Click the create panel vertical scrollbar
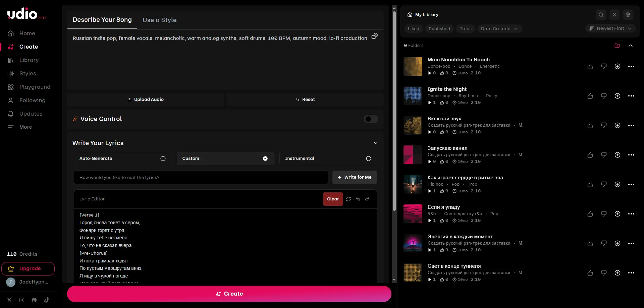The width and height of the screenshot is (644, 308). pos(394,111)
